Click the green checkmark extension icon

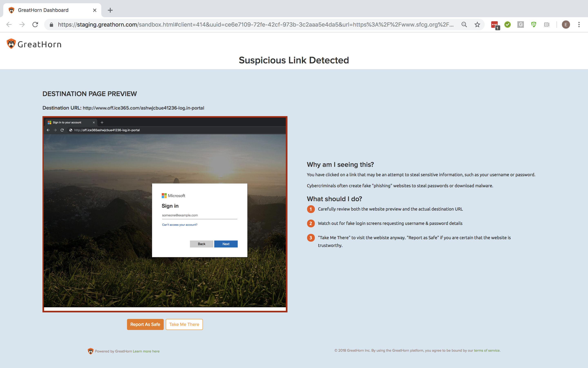click(x=508, y=25)
